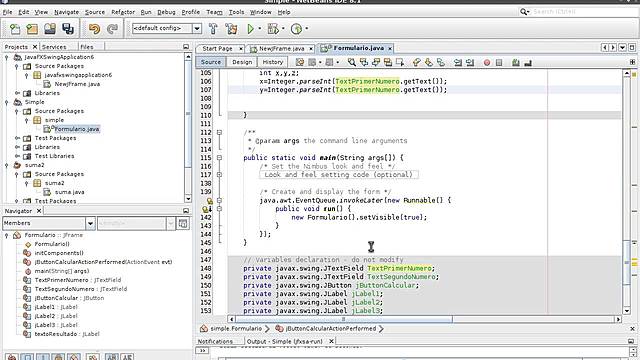Select the Source view button
The image size is (640, 360).
click(211, 62)
